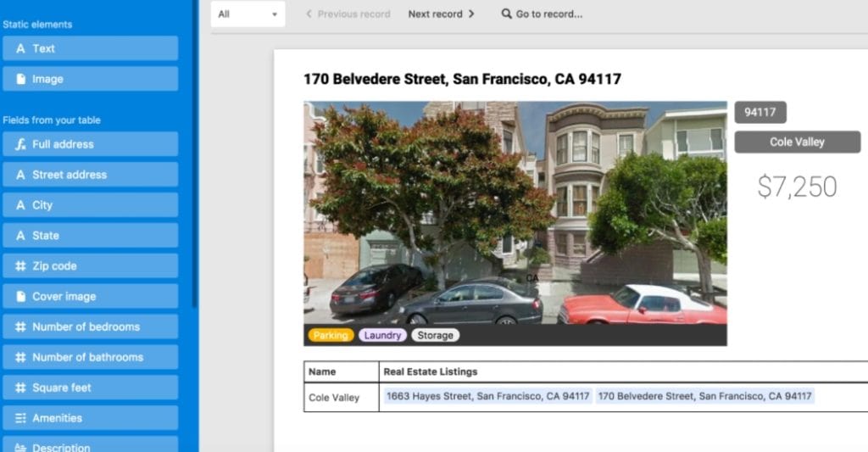Click the Amenities multi-select list icon
The image size is (868, 452).
click(20, 419)
